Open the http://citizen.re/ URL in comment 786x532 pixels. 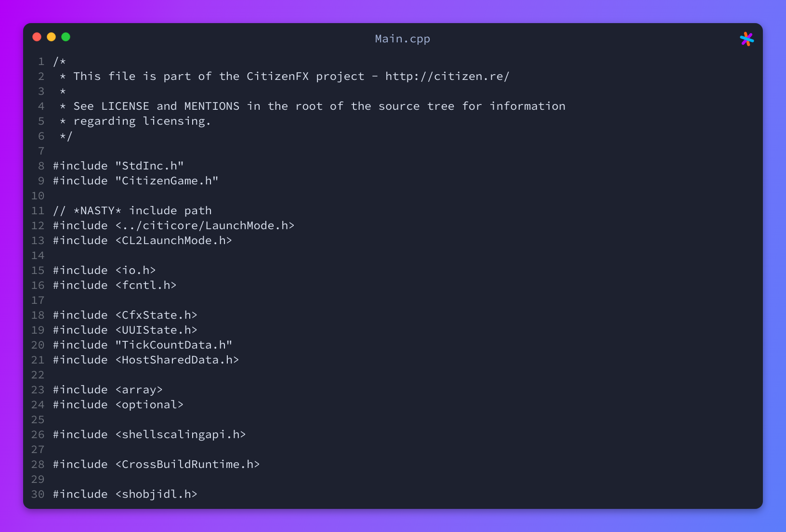coord(447,76)
